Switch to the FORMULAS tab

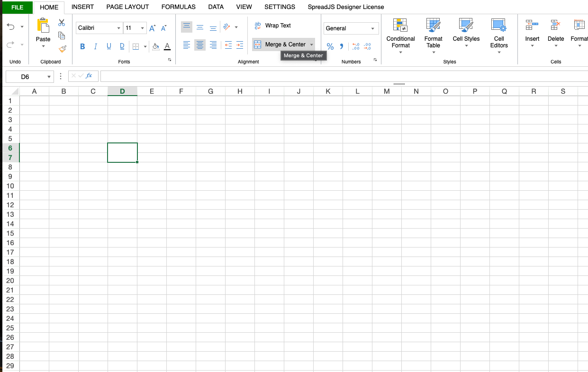point(178,7)
